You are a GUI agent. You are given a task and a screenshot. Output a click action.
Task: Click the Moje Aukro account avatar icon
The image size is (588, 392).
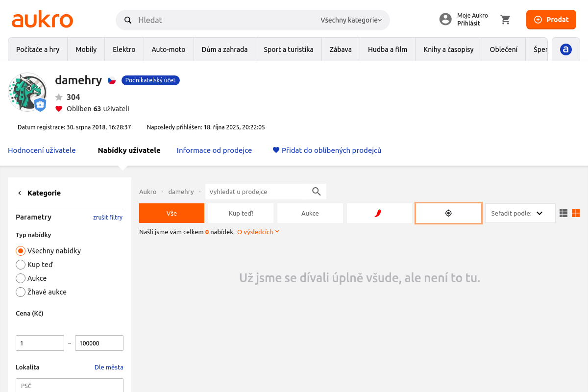pyautogui.click(x=445, y=20)
